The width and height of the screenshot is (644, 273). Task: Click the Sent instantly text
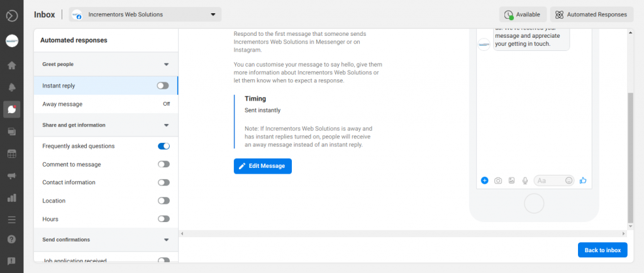pyautogui.click(x=262, y=110)
